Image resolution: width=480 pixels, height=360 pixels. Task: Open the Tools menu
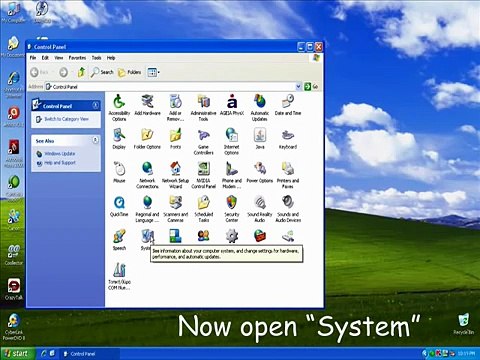click(96, 58)
